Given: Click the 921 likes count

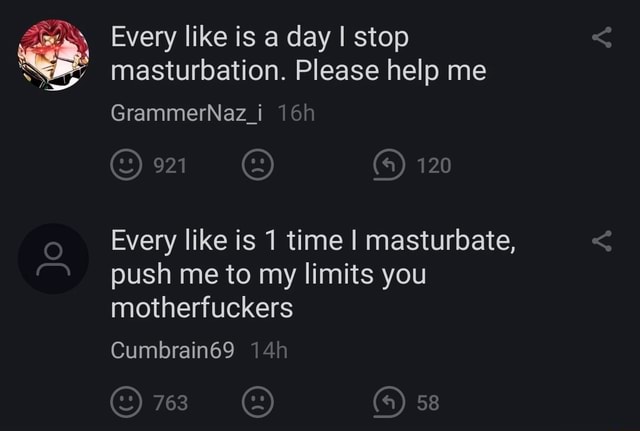Looking at the screenshot, I should click(170, 166).
